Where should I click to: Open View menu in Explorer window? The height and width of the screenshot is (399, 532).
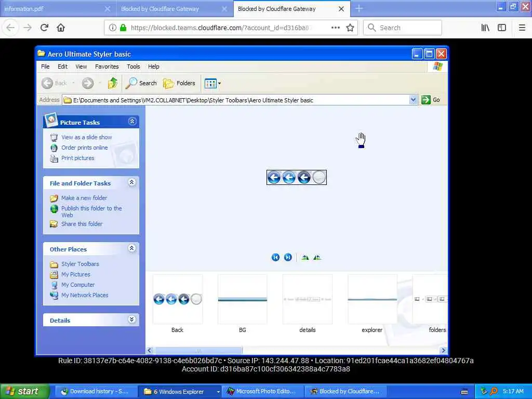[81, 66]
